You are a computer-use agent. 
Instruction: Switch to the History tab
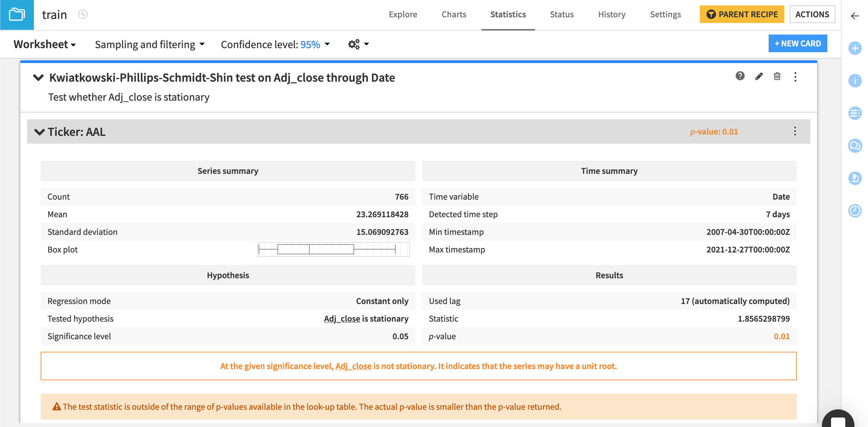coord(612,14)
